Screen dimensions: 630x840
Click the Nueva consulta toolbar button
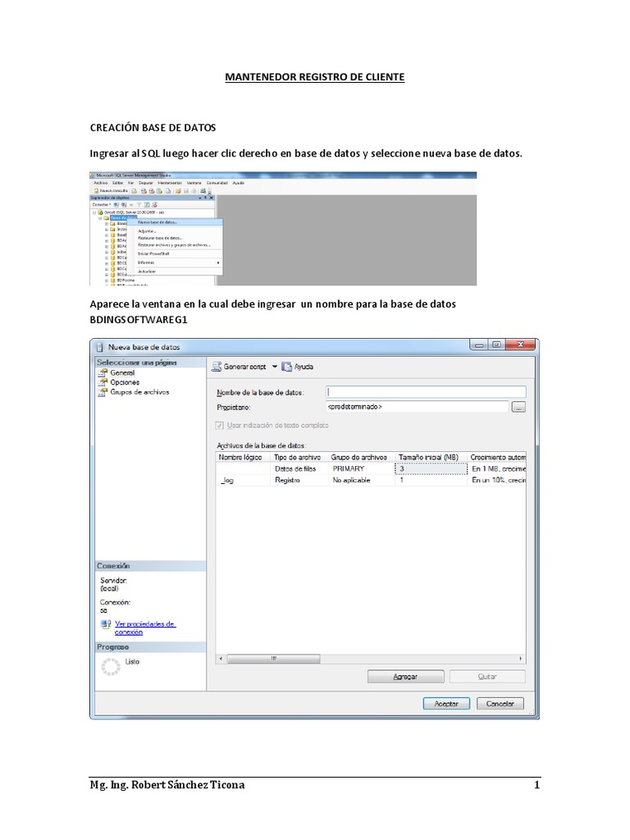click(111, 190)
